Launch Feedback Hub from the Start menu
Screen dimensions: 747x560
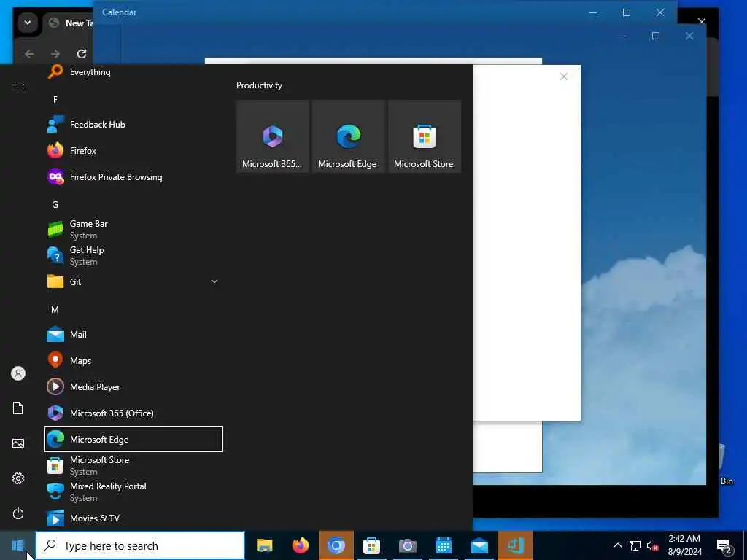click(x=133, y=125)
